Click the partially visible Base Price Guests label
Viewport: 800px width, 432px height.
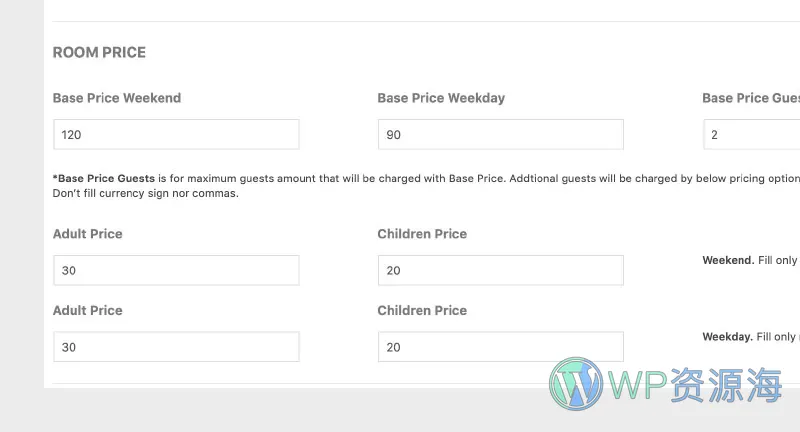click(x=751, y=98)
